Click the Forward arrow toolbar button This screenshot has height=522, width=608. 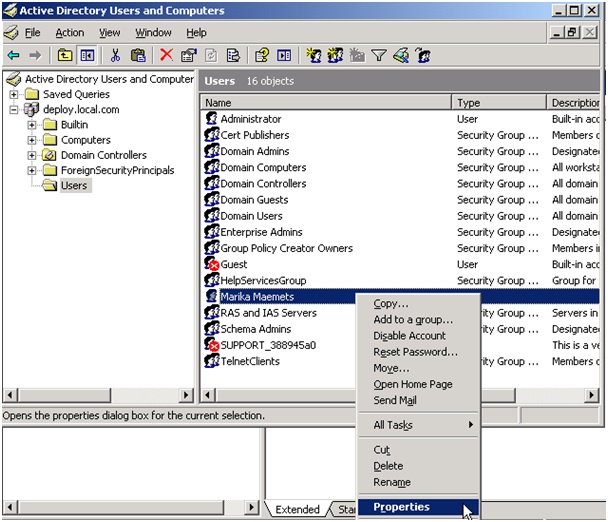tap(35, 55)
